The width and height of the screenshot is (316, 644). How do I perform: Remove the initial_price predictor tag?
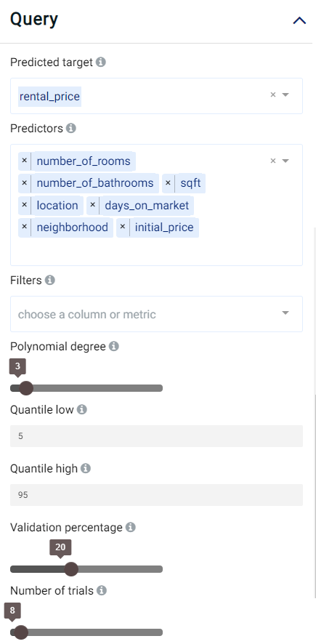[122, 227]
